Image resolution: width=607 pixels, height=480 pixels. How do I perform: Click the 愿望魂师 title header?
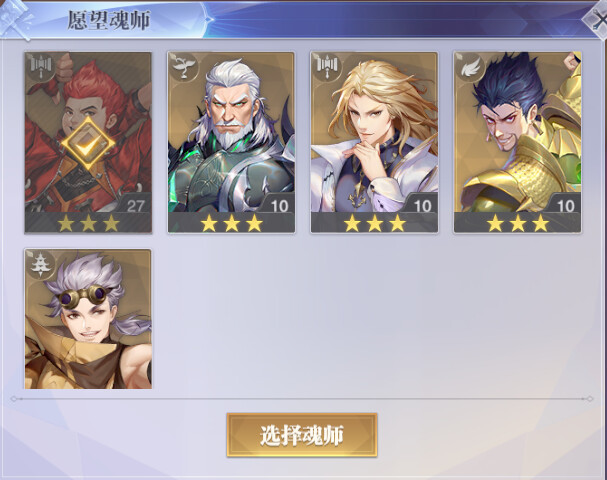[x=109, y=20]
